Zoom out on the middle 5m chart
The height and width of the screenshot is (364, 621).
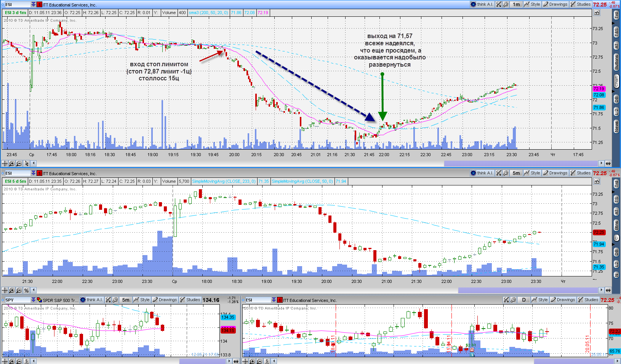pos(19,290)
